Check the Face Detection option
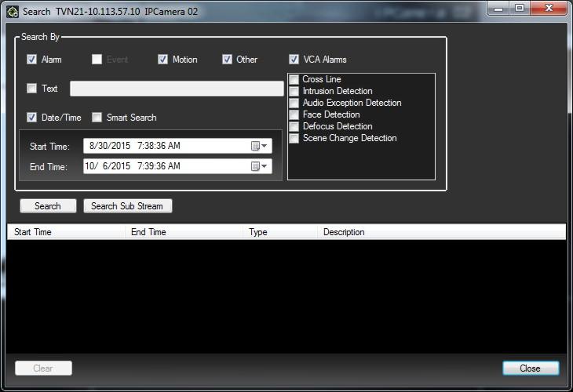 coord(294,114)
